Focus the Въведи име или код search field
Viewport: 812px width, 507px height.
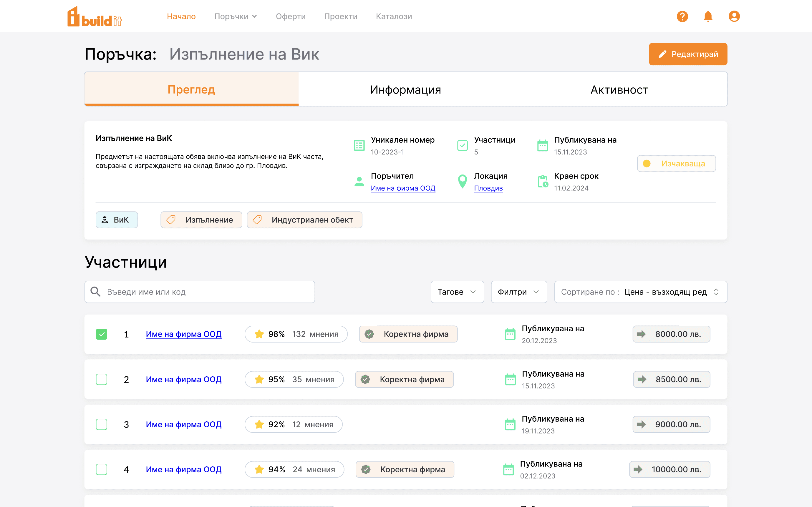point(200,292)
